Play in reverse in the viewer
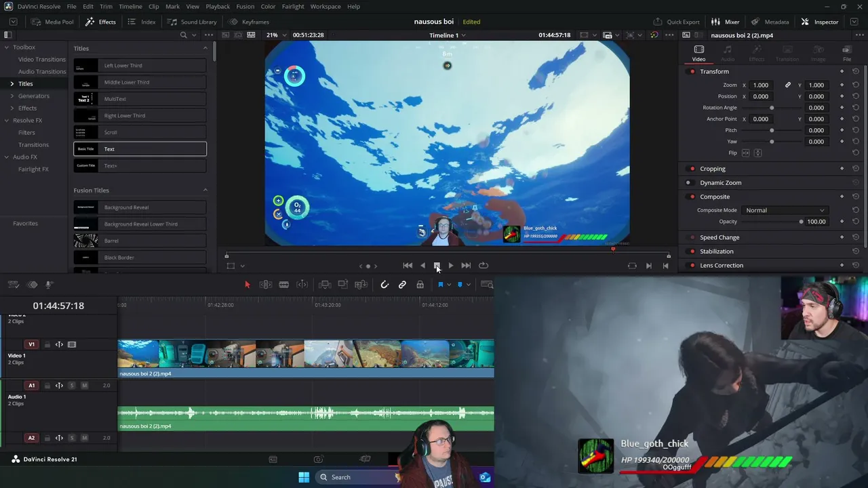 coord(422,266)
